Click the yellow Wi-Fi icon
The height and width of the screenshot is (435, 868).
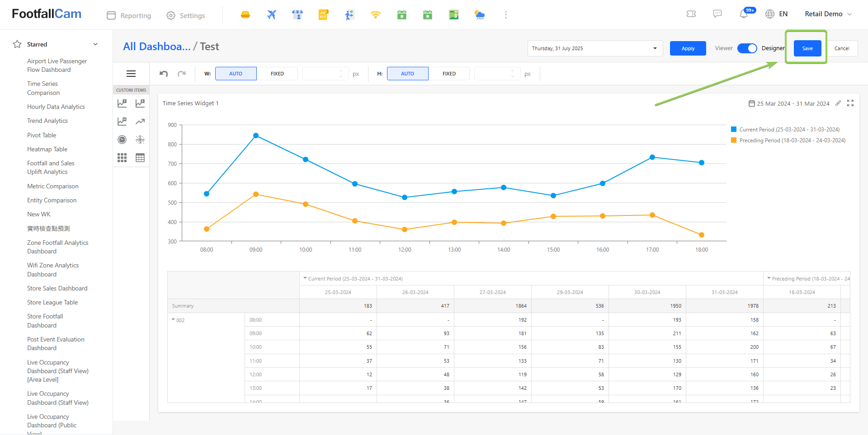point(375,15)
